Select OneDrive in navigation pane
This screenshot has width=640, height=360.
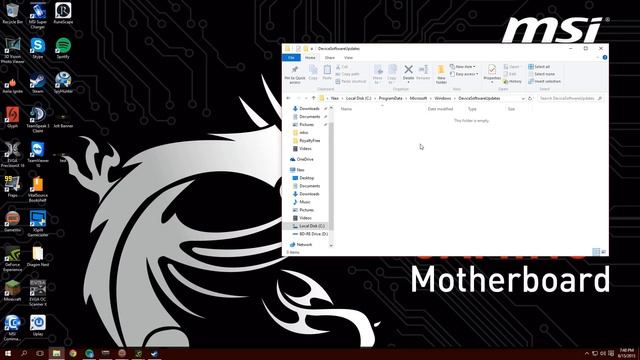[302, 159]
